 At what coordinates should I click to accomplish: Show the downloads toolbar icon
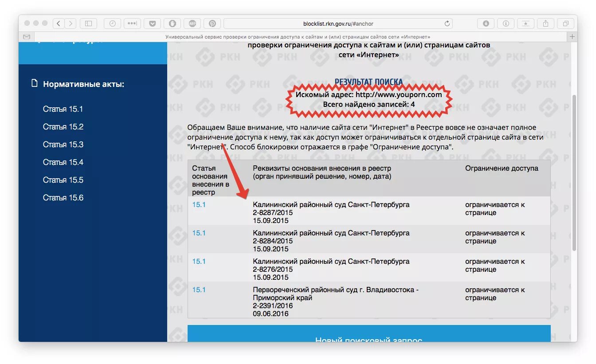tap(486, 23)
